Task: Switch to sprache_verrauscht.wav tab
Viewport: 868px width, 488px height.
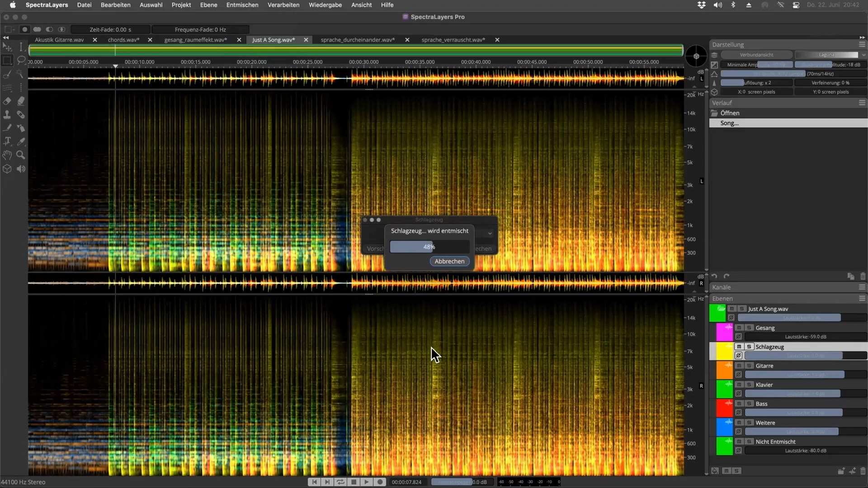Action: pos(453,40)
